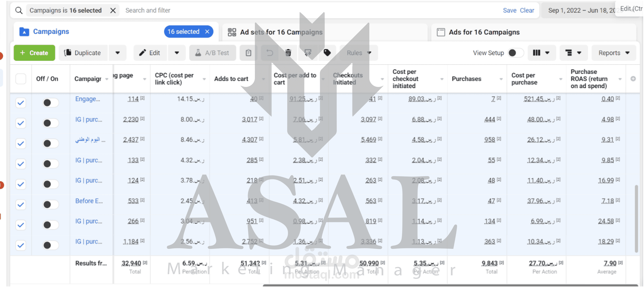Click the trash delete icon
The image size is (644, 287).
point(288,53)
